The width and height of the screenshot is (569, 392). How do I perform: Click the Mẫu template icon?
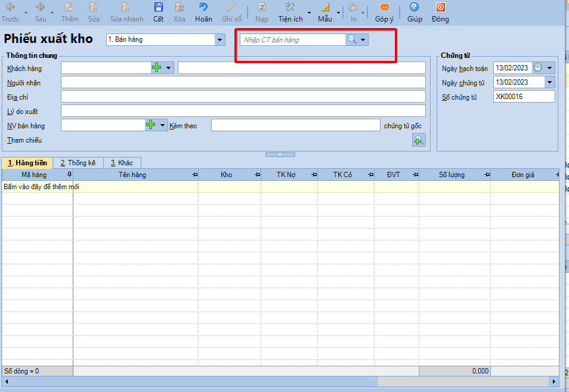(325, 7)
